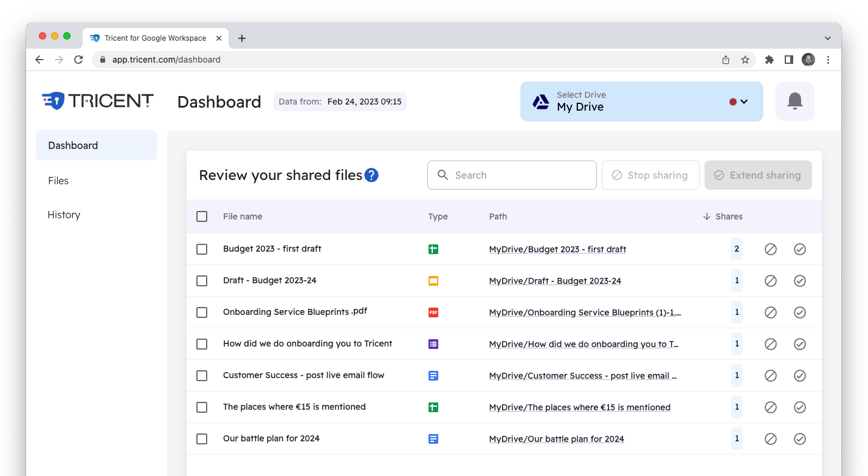868x476 pixels.
Task: Click the Stop sharing button
Action: (650, 175)
